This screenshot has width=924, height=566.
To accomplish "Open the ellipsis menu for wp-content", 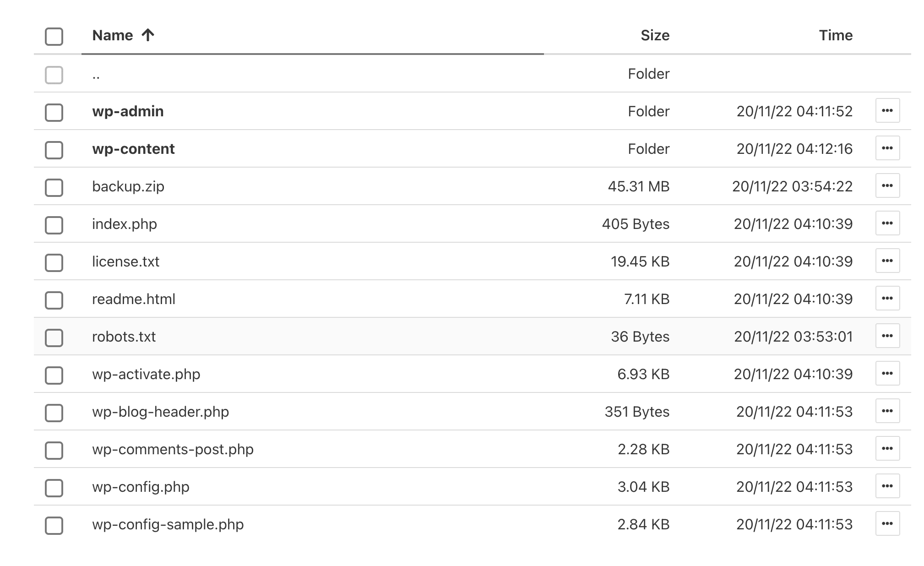I will tap(887, 148).
